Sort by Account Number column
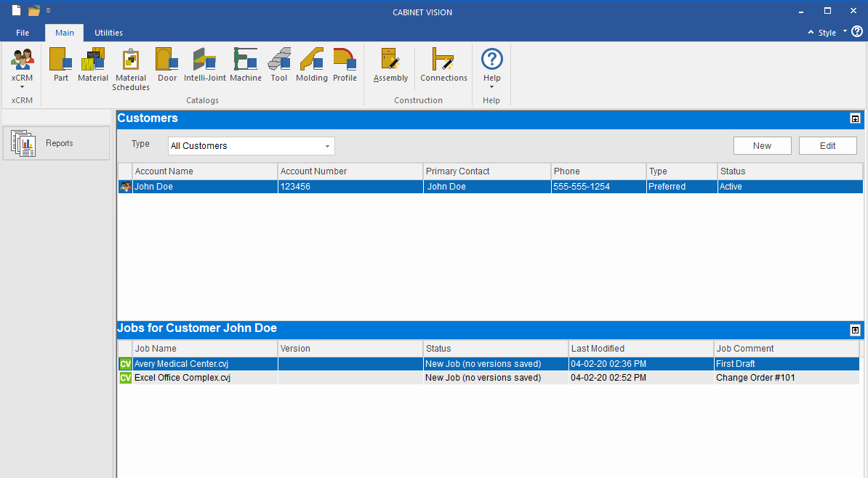Viewport: 868px width, 478px height. click(x=350, y=171)
